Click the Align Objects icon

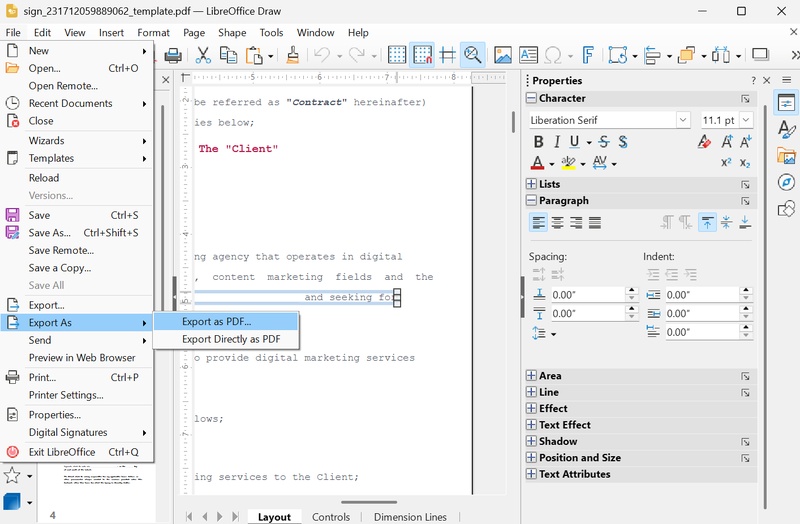tap(652, 55)
